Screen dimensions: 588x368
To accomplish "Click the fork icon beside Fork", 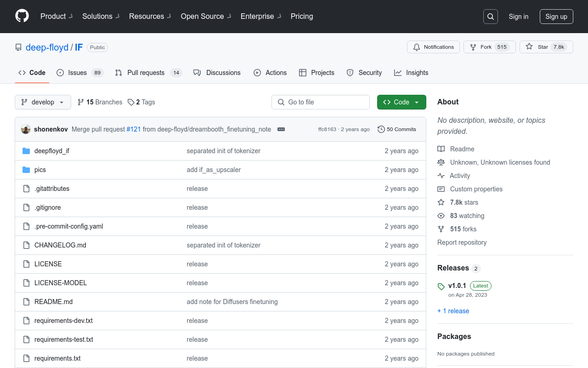I will tap(473, 47).
